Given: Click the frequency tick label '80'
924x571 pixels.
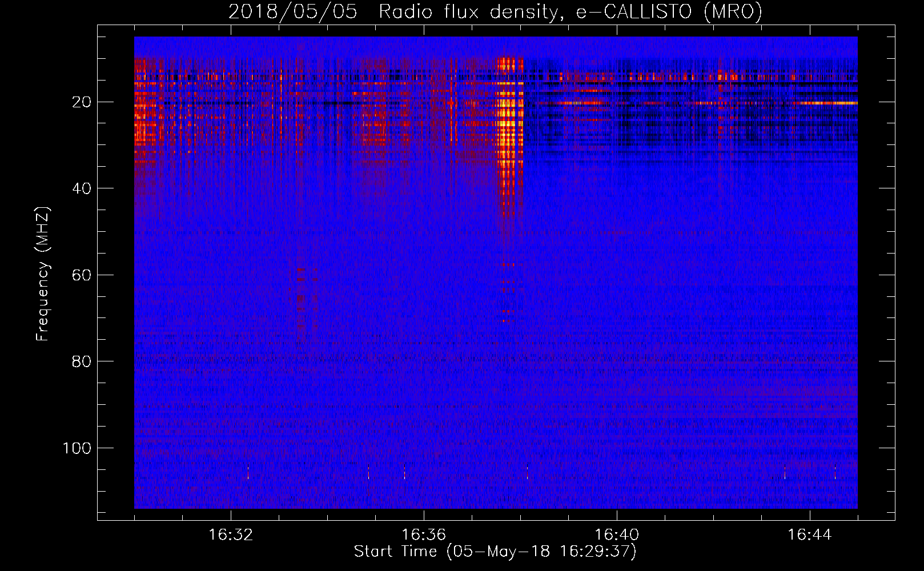Looking at the screenshot, I should click(82, 361).
